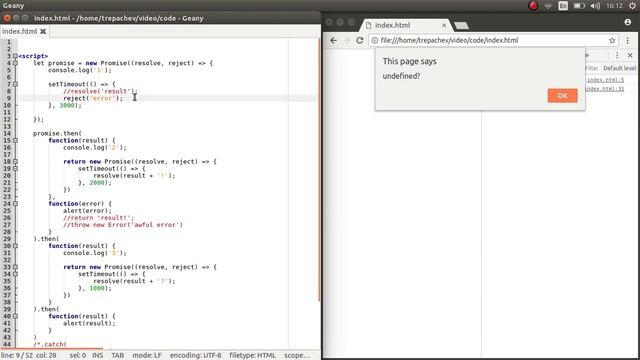Click the encoding: UTF-8 status entry
Viewport: 640px width, 360px height.
pos(196,356)
